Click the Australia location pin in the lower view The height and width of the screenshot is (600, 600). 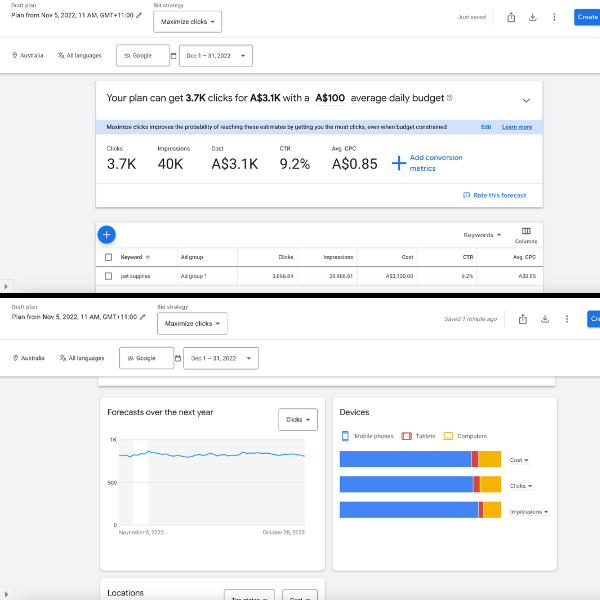[x=16, y=358]
